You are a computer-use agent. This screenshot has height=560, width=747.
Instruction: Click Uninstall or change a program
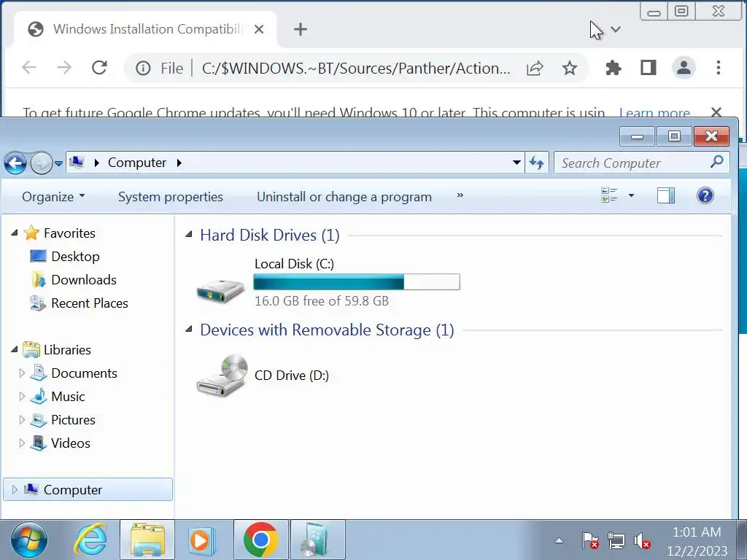pyautogui.click(x=344, y=197)
